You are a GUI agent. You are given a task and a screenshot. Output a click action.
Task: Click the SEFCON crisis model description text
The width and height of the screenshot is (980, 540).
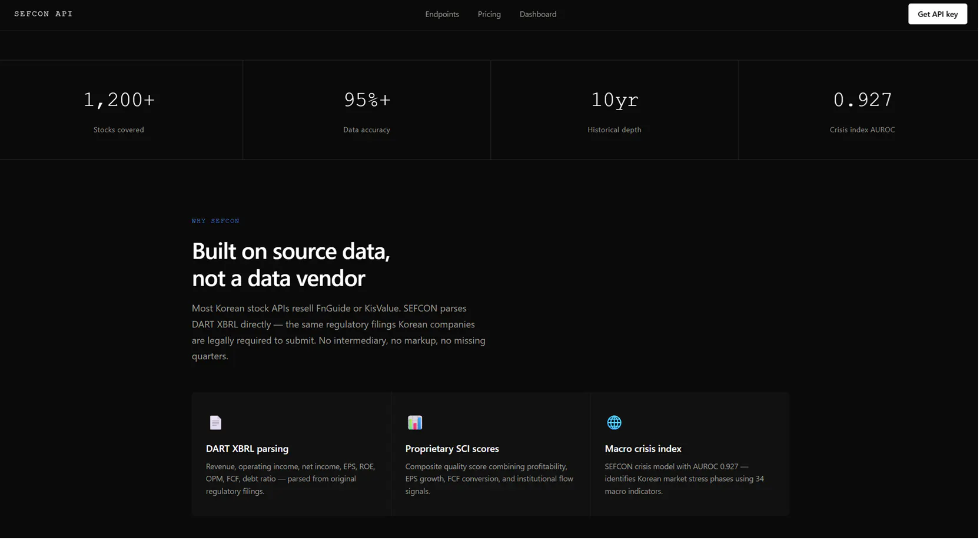tap(685, 479)
